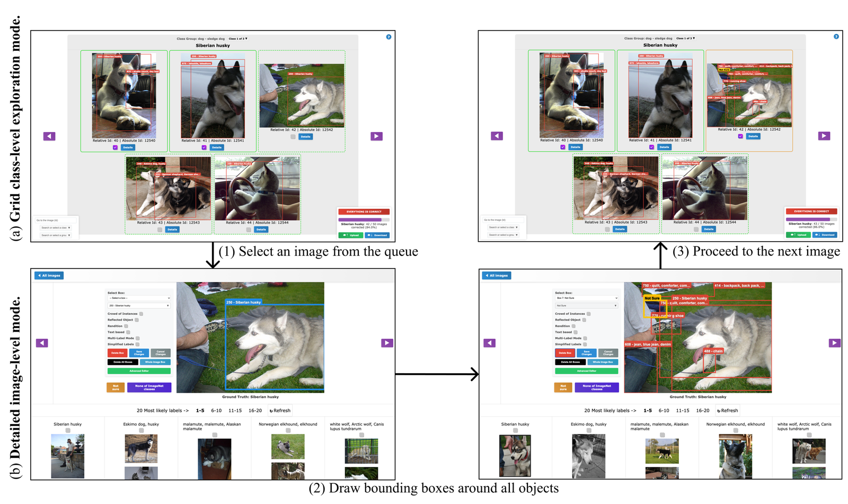Go to previous page in top-left grid panel
This screenshot has width=848, height=504.
[x=49, y=136]
